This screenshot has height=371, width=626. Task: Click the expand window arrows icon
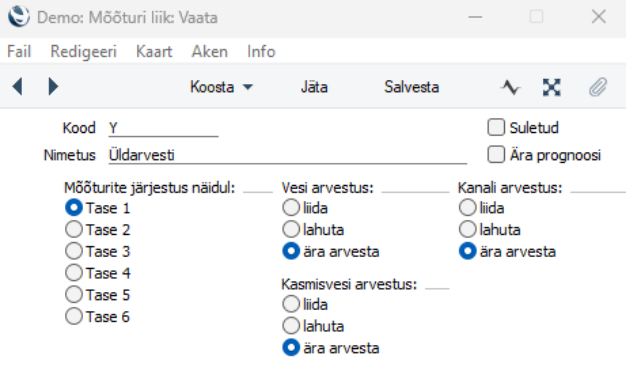552,87
